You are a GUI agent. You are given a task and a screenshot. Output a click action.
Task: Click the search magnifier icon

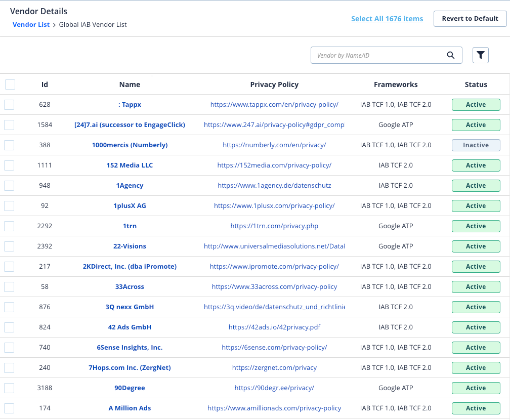pyautogui.click(x=450, y=55)
